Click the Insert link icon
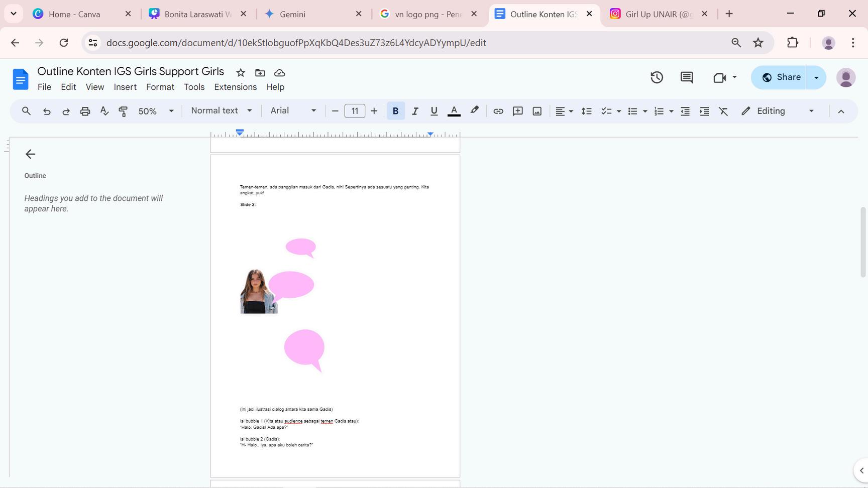868x488 pixels. click(x=498, y=111)
